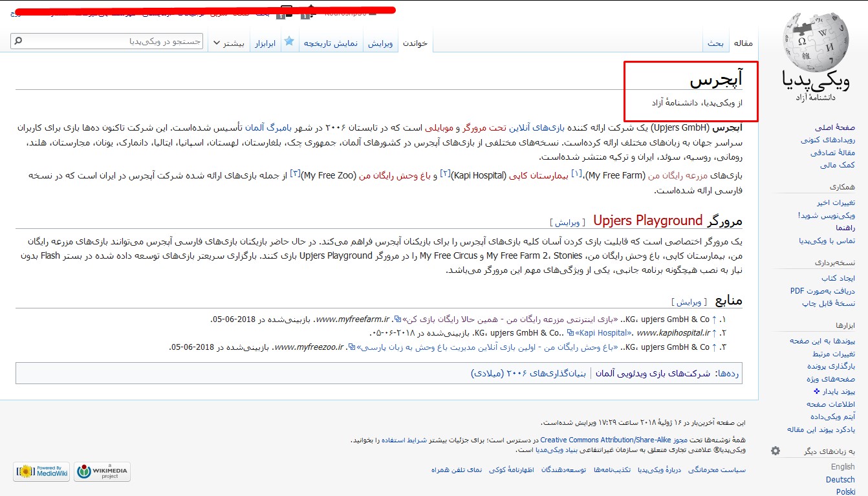
Task: Open language settings gear in the sidebar
Action: click(x=776, y=451)
